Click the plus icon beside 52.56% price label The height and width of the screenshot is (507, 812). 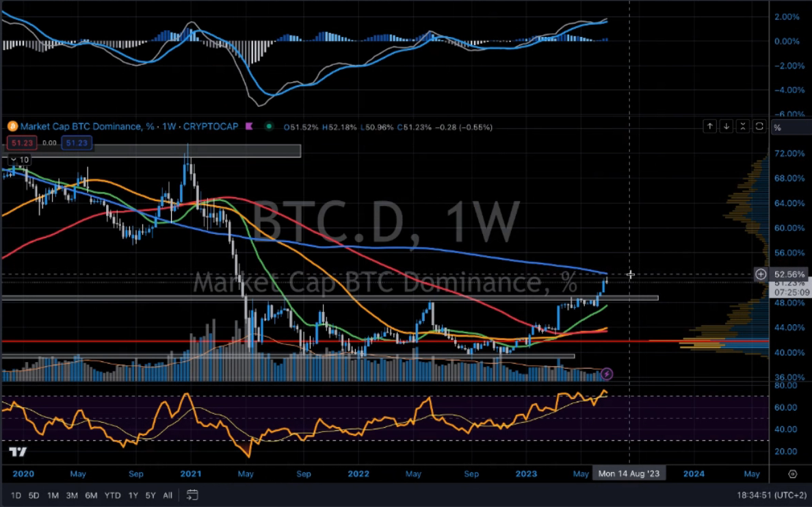pyautogui.click(x=761, y=274)
